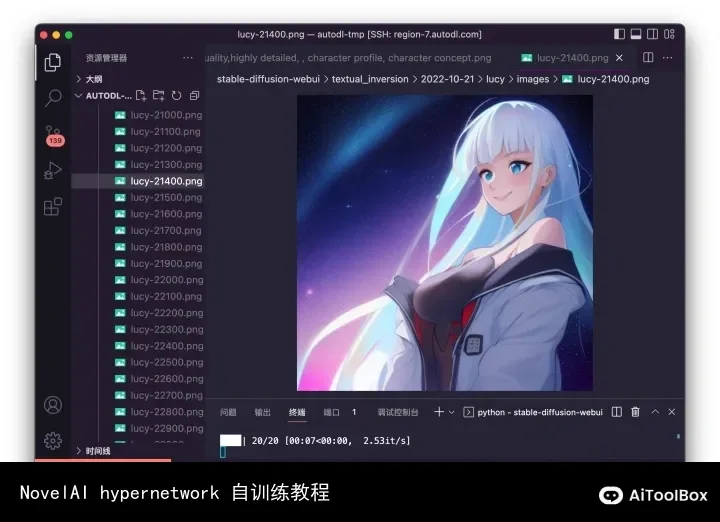720x522 pixels.
Task: Open lucy-21100.png in the file tree
Action: (x=138, y=131)
